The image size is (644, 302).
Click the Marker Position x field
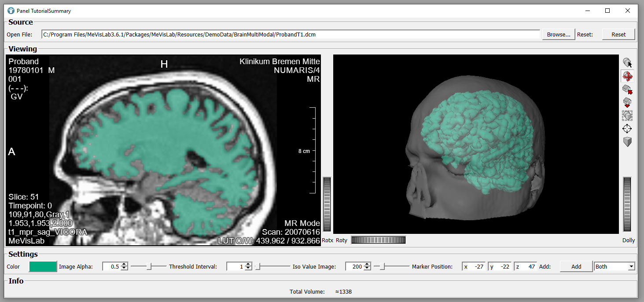click(x=474, y=266)
